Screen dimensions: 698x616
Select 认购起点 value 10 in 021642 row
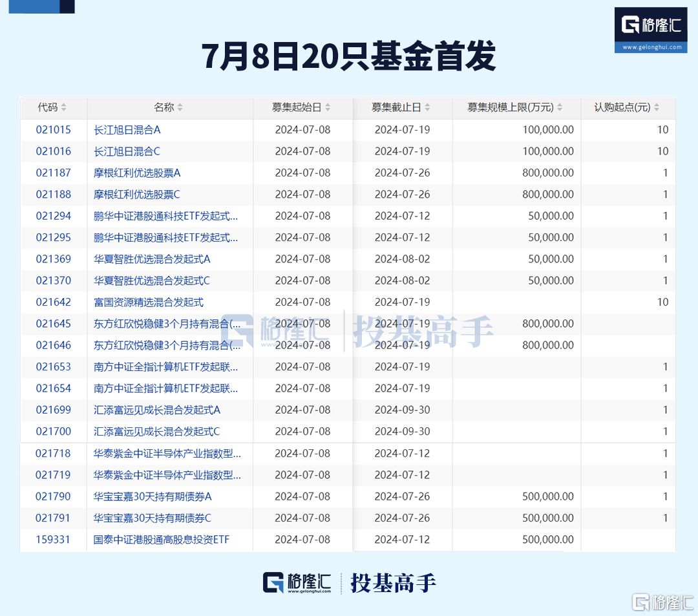663,303
